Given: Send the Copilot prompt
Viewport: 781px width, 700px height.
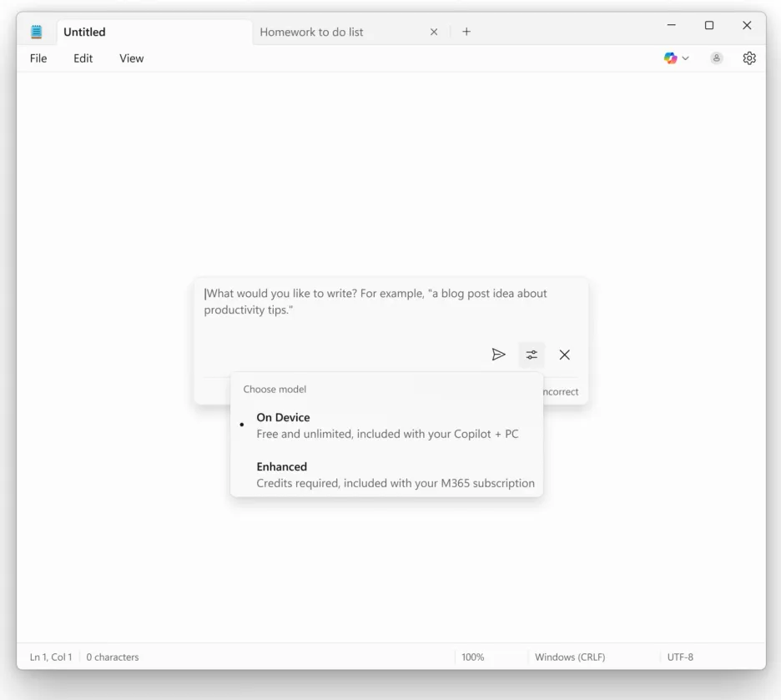Looking at the screenshot, I should coord(499,355).
